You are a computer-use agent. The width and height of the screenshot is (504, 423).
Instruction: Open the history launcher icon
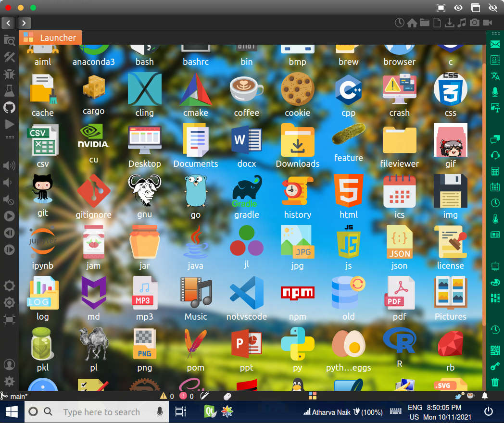click(297, 191)
